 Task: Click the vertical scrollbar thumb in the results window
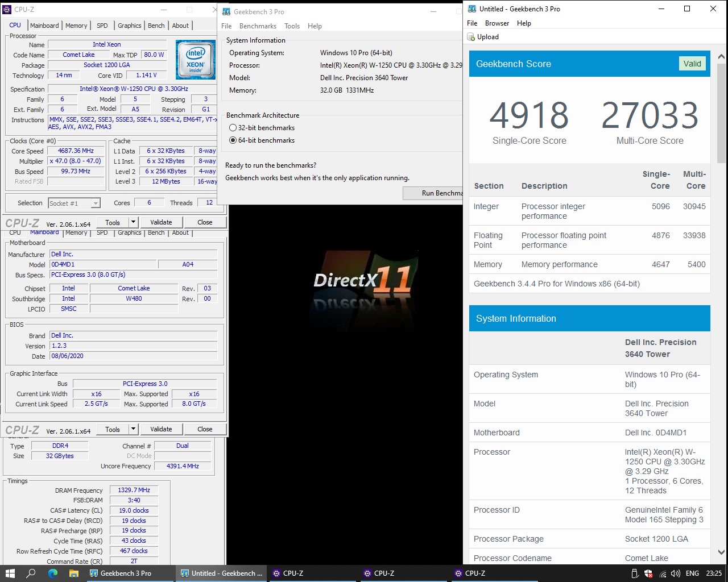point(721,113)
